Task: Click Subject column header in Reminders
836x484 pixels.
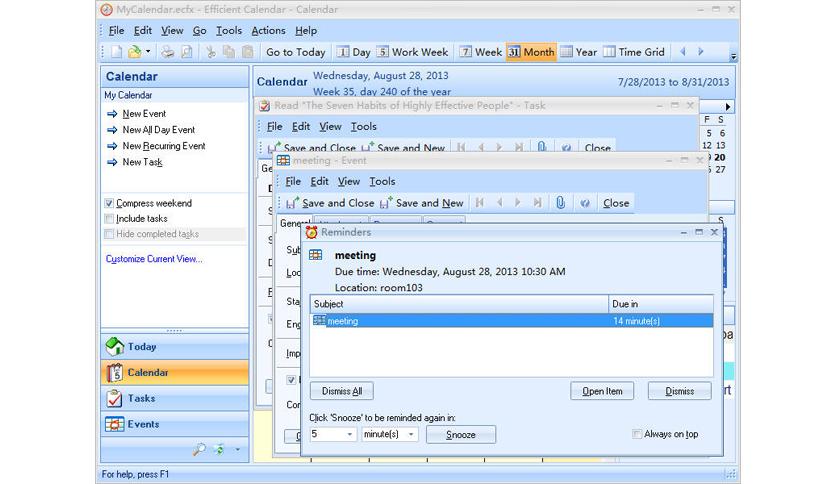Action: click(459, 304)
